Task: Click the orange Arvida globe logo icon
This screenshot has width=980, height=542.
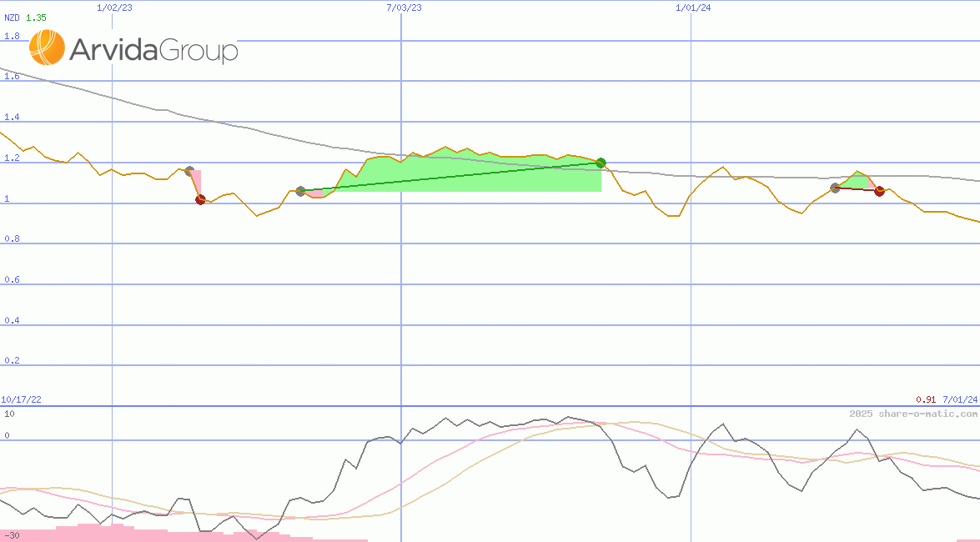Action: [47, 48]
